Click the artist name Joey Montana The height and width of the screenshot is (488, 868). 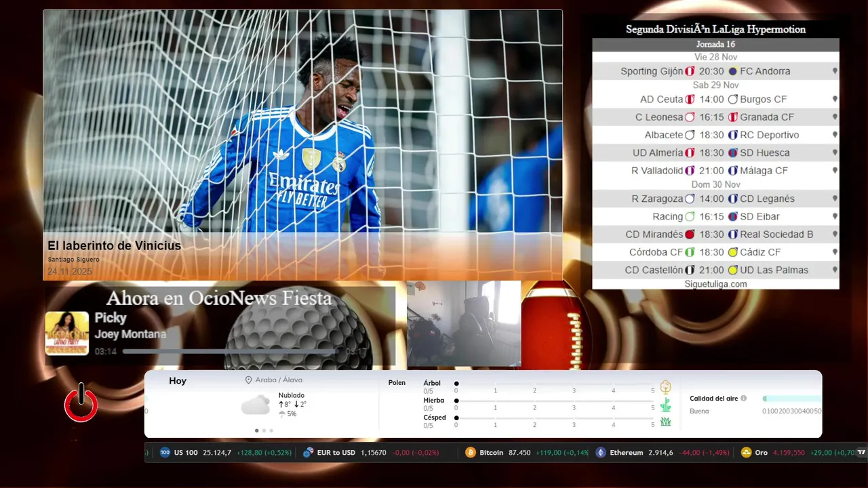130,334
